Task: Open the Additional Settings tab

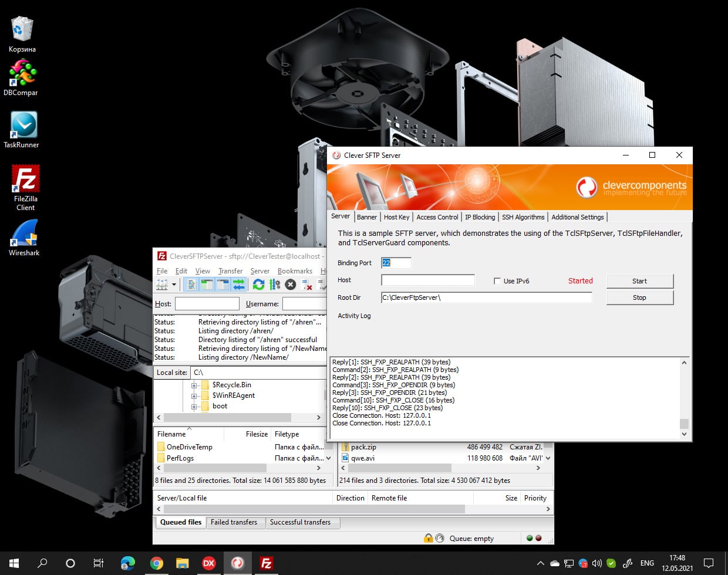Action: pos(578,217)
